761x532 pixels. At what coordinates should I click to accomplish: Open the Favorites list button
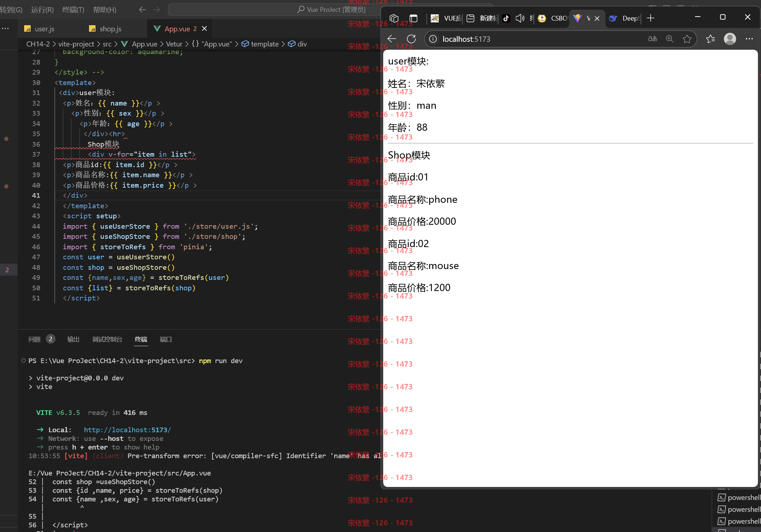coord(711,39)
